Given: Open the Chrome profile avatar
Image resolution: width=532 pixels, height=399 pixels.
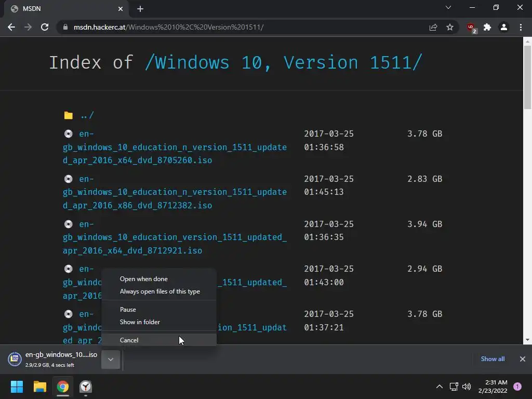Looking at the screenshot, I should [x=504, y=27].
